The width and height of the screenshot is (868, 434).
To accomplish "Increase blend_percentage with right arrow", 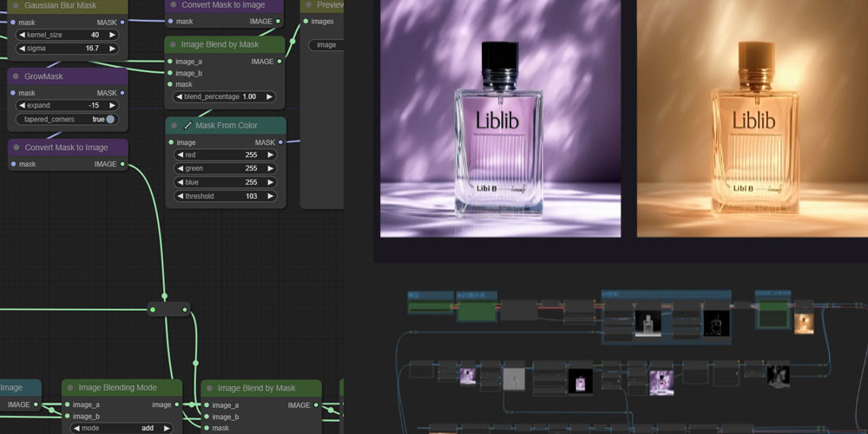I will click(x=269, y=96).
